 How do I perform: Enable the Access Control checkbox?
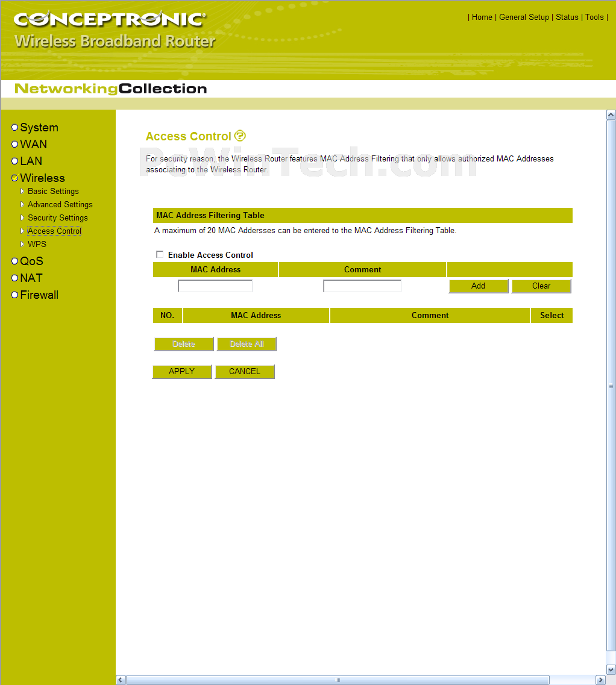pyautogui.click(x=160, y=254)
